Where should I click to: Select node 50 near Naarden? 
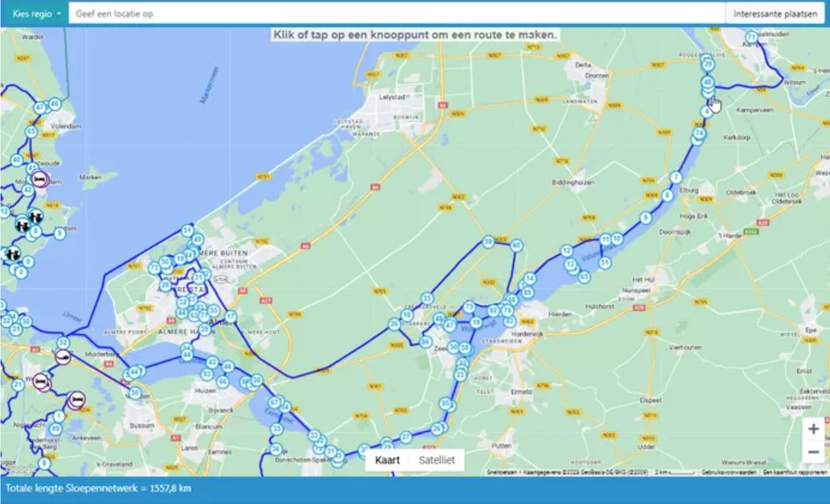click(x=136, y=393)
